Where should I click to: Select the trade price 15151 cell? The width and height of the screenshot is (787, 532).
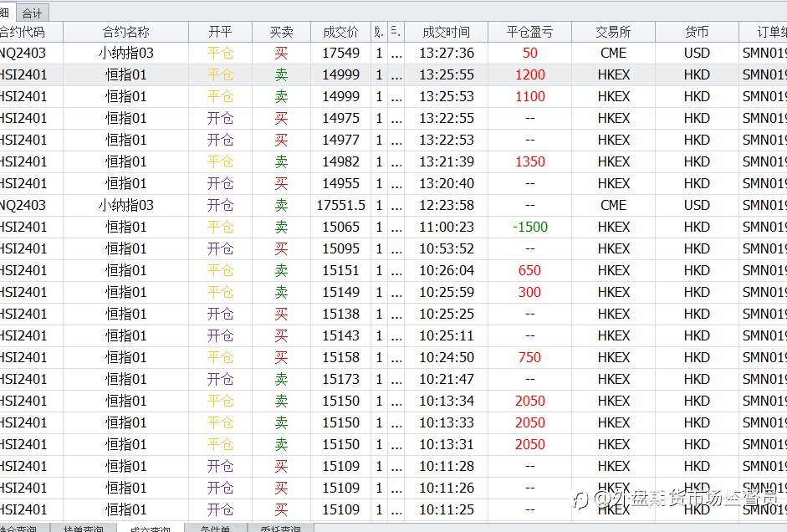click(x=340, y=270)
